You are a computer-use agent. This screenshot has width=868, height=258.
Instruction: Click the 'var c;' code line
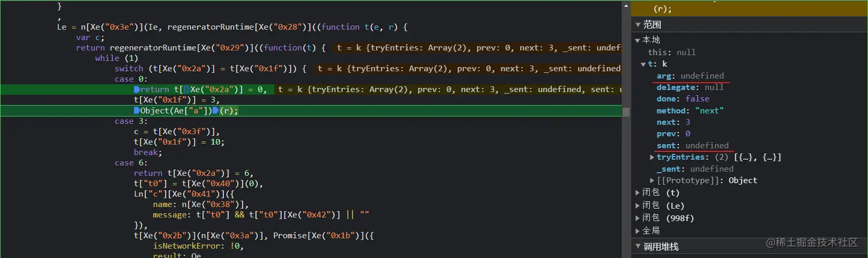(x=90, y=37)
